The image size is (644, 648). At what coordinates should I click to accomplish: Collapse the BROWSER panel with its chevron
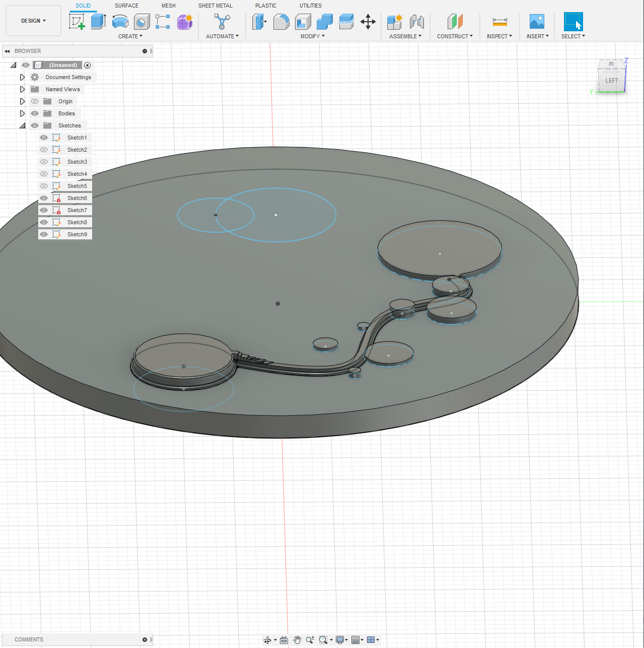coord(7,51)
